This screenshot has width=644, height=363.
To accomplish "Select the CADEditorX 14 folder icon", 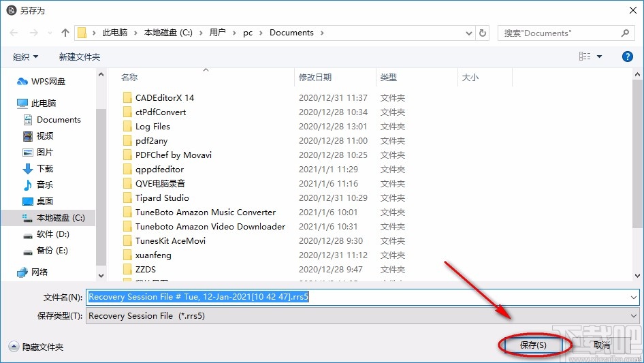I will [127, 98].
